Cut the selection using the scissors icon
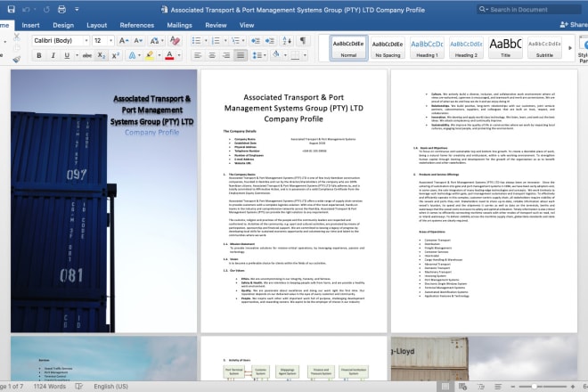Image resolution: width=588 pixels, height=392 pixels. coord(17,37)
